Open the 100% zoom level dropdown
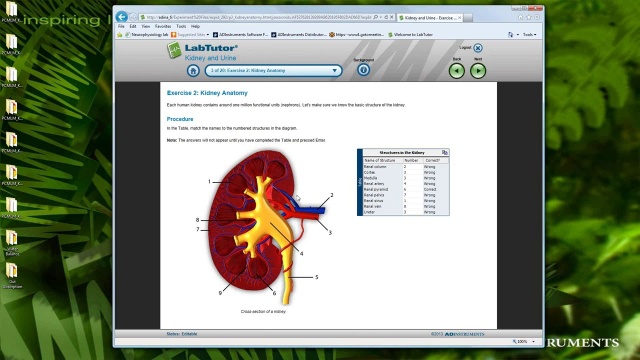This screenshot has width=640, height=360. [533, 341]
